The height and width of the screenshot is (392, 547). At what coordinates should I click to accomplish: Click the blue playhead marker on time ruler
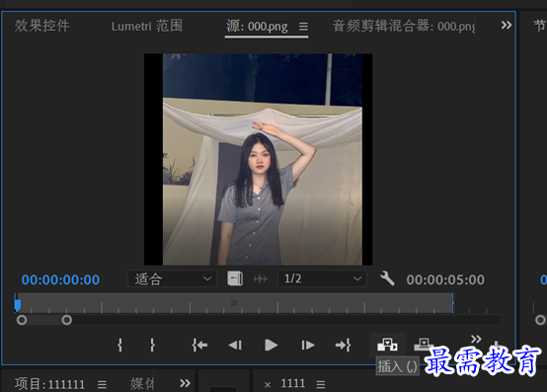(x=18, y=304)
